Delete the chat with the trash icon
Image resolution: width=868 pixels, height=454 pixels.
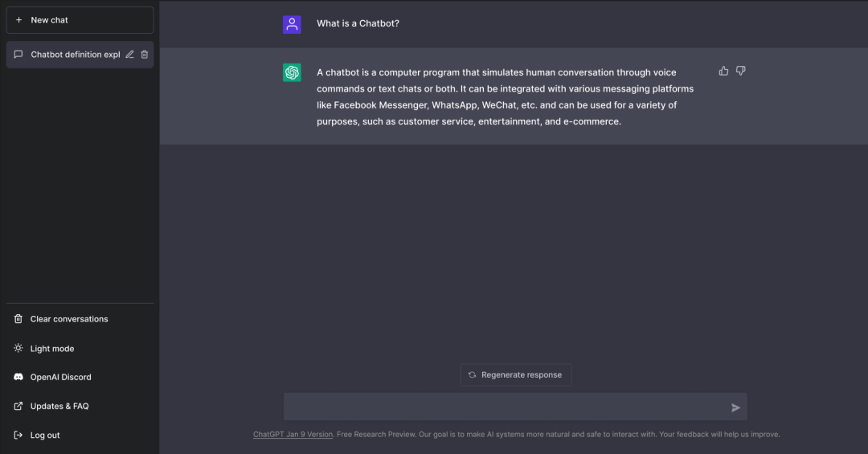pyautogui.click(x=145, y=55)
